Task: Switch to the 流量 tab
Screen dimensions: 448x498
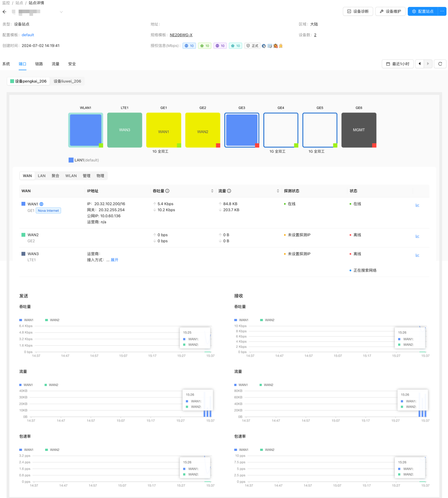Action: (x=56, y=64)
